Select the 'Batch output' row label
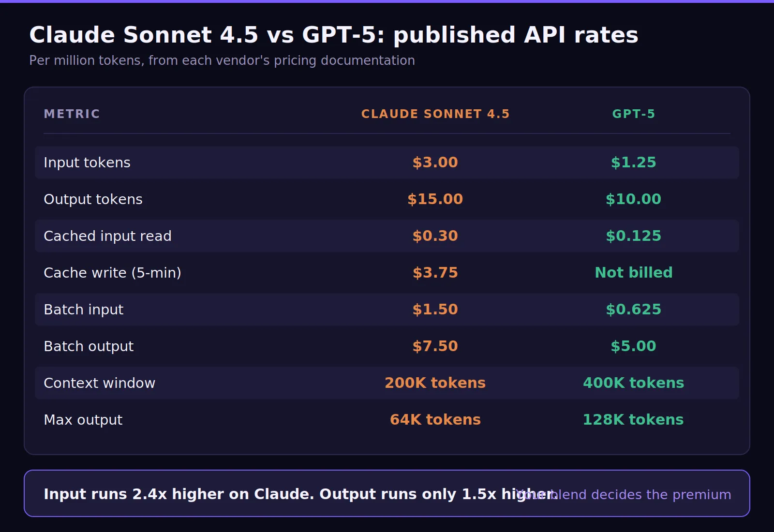Viewport: 774px width, 532px height. tap(89, 346)
